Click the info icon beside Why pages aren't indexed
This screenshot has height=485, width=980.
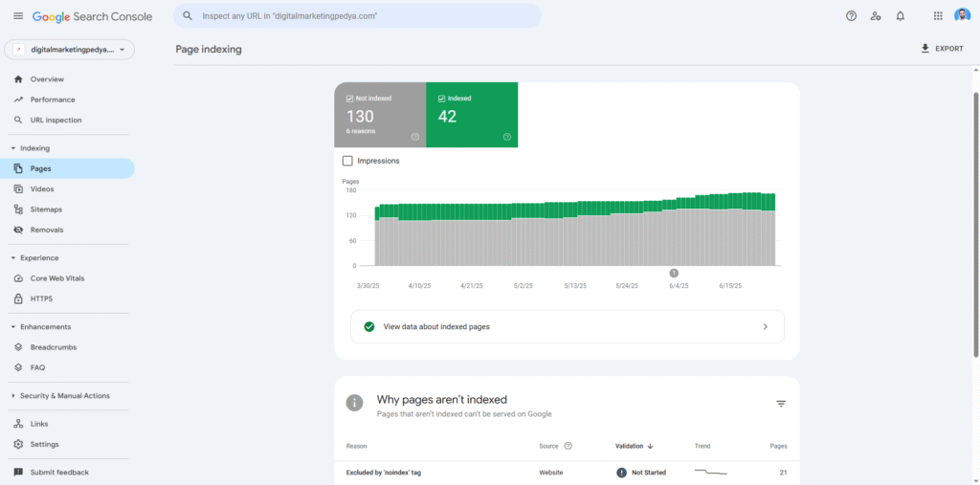click(354, 403)
